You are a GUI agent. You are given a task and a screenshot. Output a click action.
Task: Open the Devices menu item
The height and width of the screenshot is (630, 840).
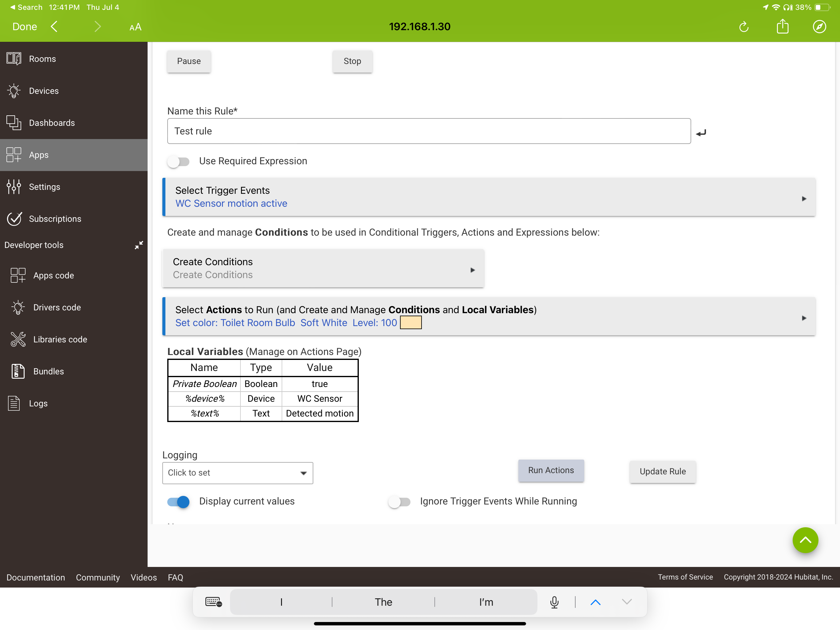(x=74, y=90)
